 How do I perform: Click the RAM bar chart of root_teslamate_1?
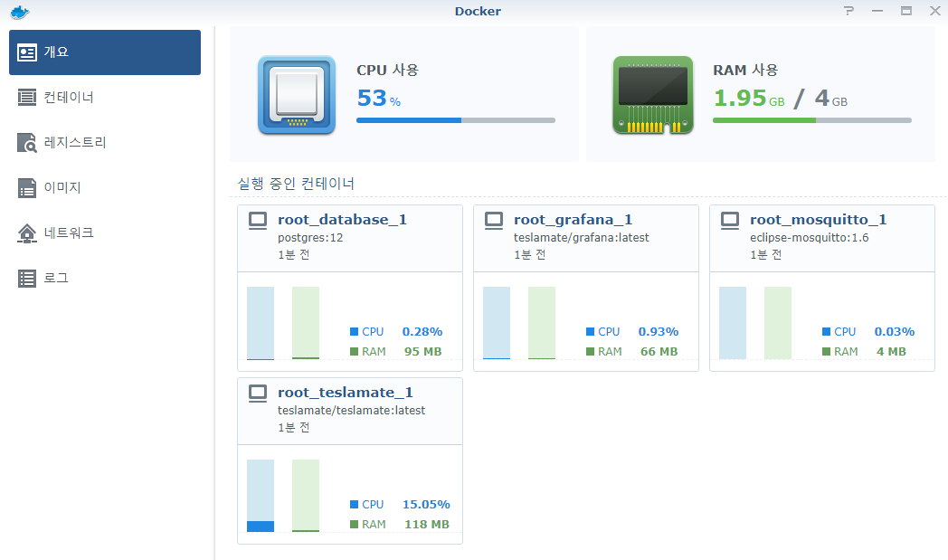tap(306, 496)
